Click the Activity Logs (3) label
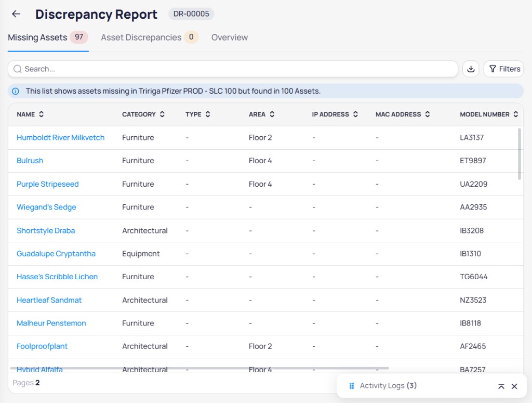 (x=388, y=386)
